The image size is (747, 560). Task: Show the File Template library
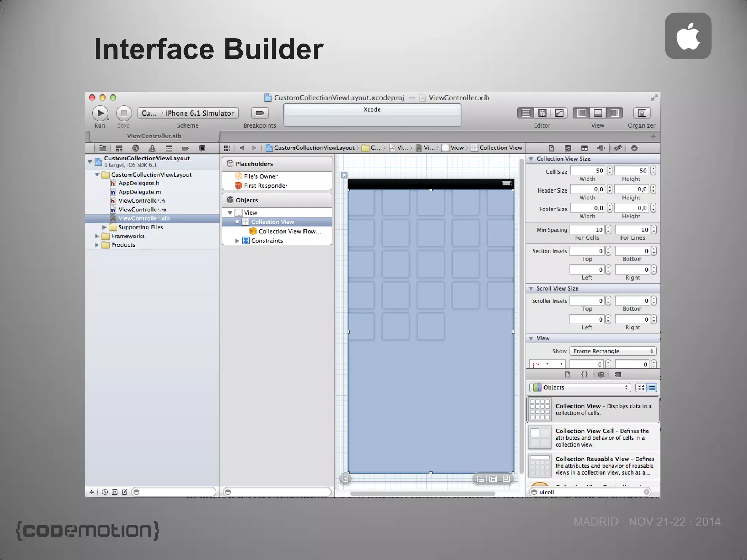pos(568,374)
